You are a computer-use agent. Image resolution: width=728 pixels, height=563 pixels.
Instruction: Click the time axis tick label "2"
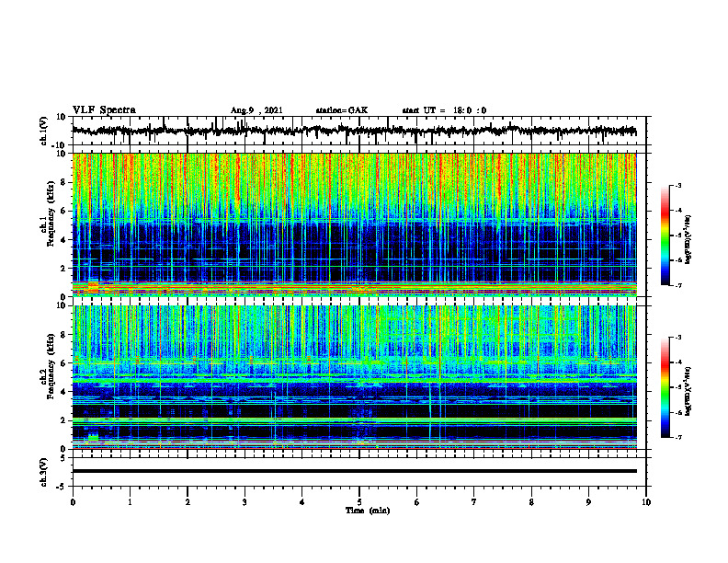188,502
